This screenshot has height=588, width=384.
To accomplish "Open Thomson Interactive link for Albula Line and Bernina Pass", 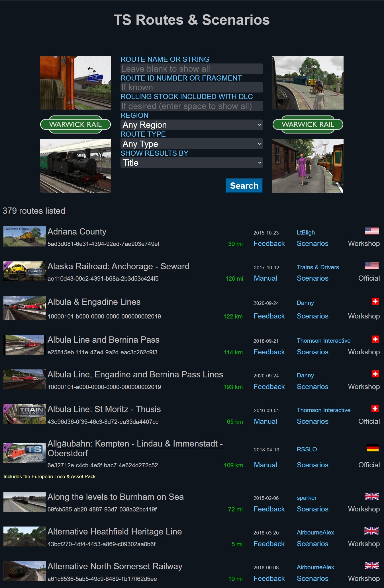I will (324, 341).
